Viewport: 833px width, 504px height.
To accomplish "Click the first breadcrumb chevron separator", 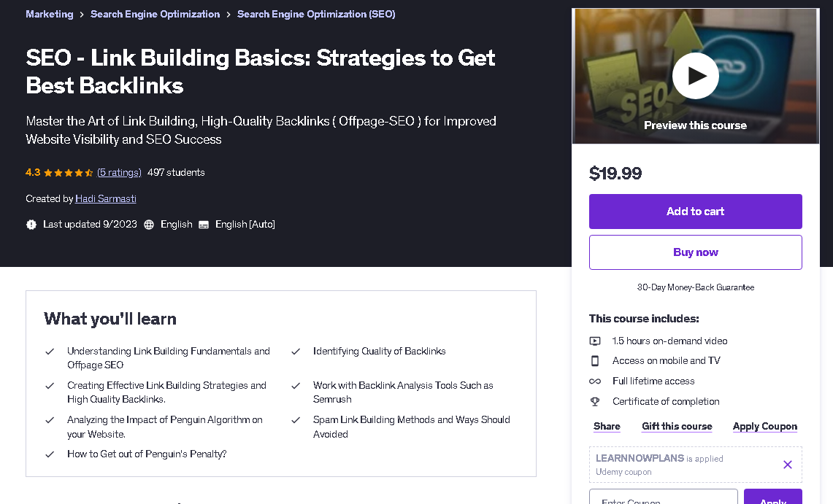I will [x=82, y=15].
